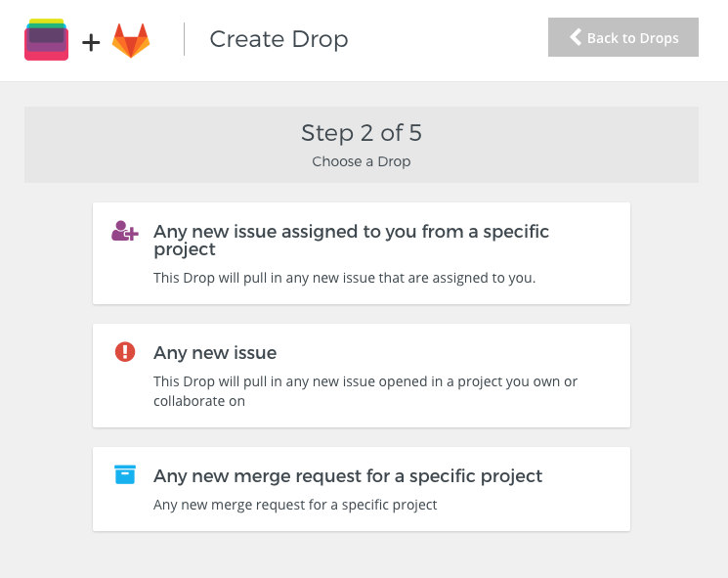Pick 'Any new merge request for a specific project' title
This screenshot has height=578, width=728.
pyautogui.click(x=348, y=476)
